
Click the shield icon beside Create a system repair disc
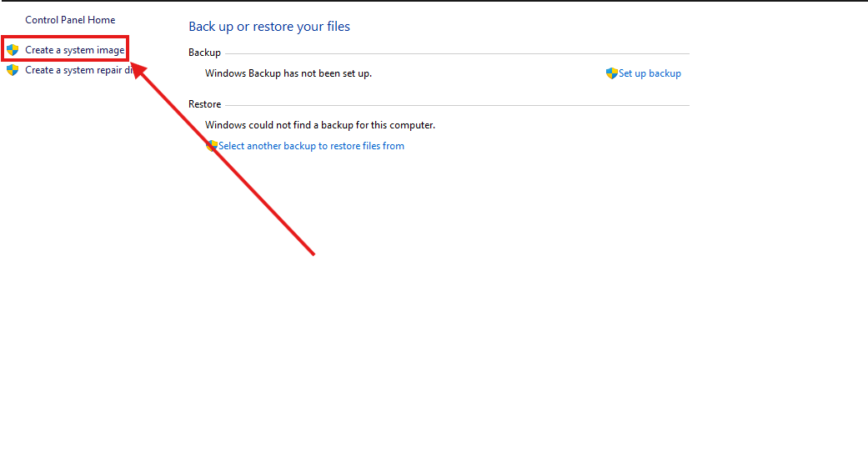[x=13, y=70]
